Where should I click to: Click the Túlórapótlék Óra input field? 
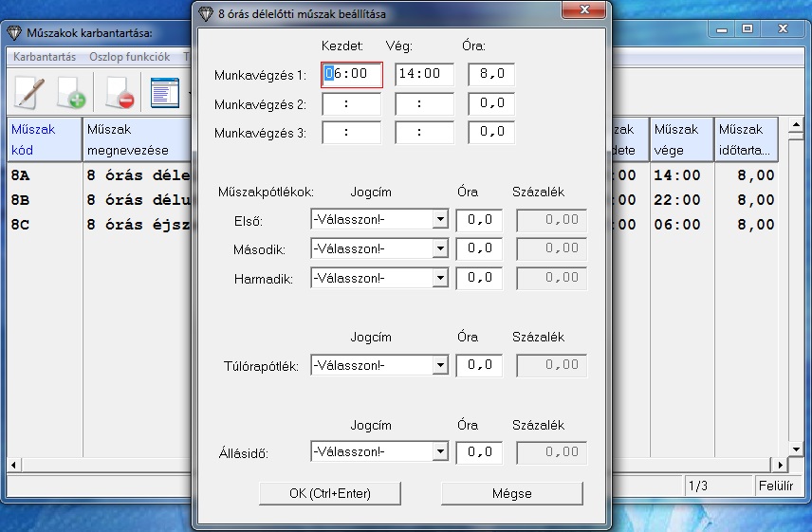pos(479,365)
